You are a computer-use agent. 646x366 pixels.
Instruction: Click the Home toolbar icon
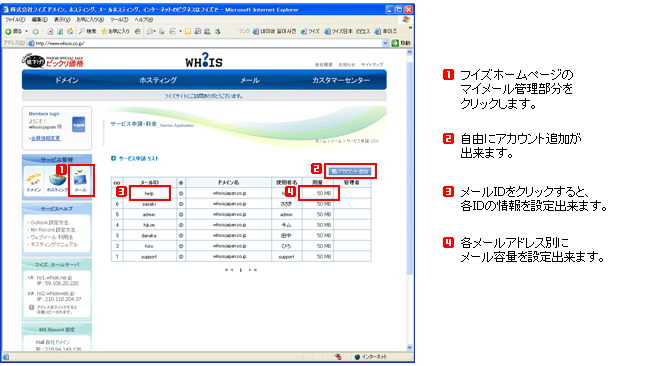70,31
